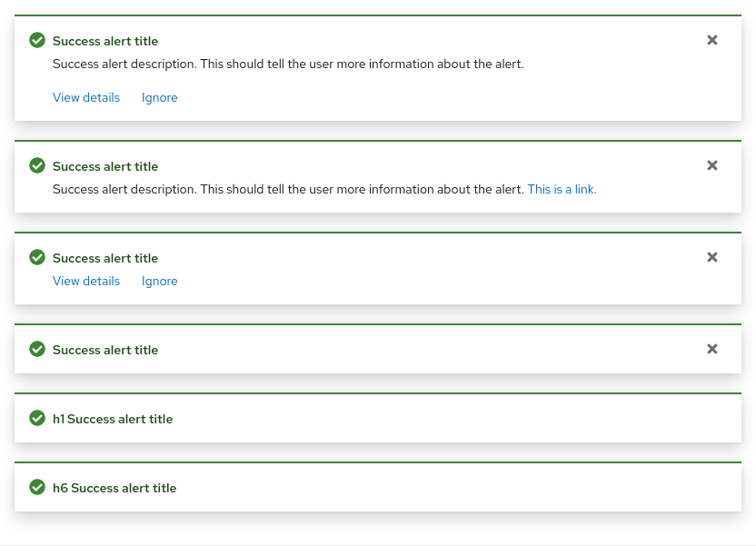Click Ignore in the alert with a description
756x546 pixels.
click(x=160, y=97)
